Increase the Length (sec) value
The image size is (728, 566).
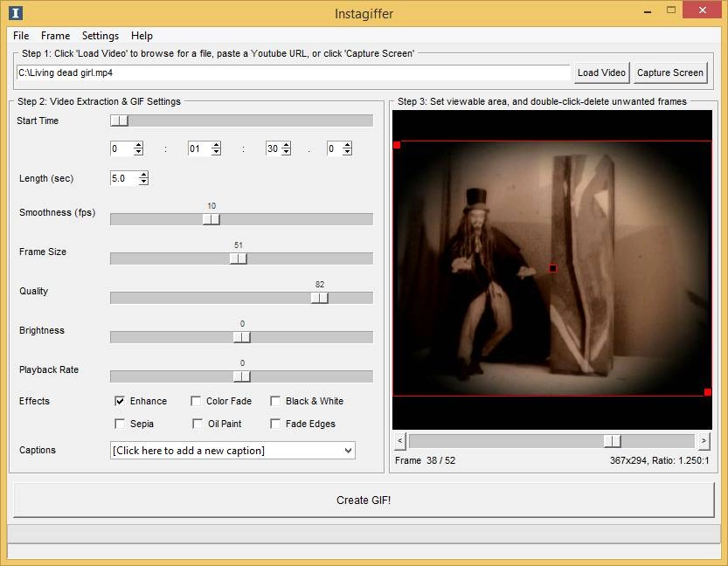click(143, 175)
